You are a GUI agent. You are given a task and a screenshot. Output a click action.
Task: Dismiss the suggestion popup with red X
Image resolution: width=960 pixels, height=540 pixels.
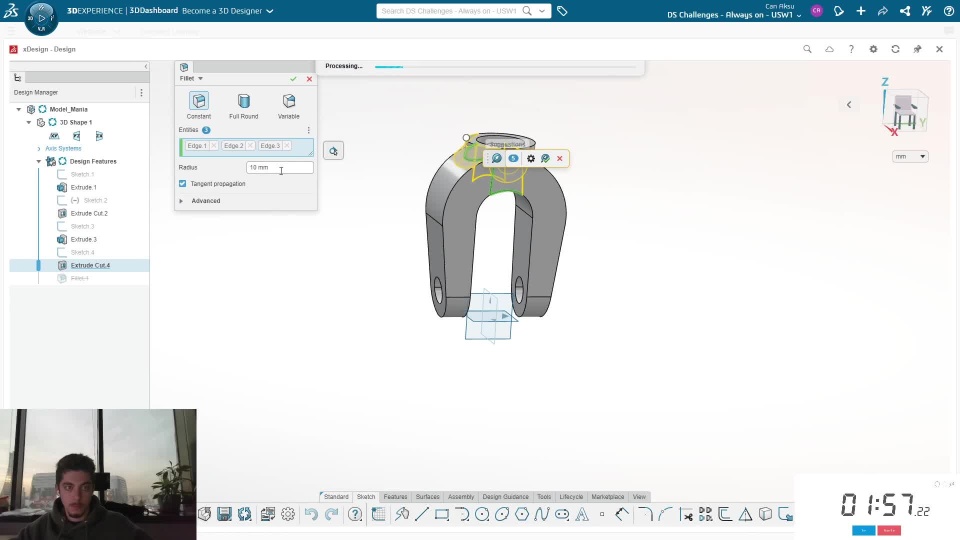point(560,159)
